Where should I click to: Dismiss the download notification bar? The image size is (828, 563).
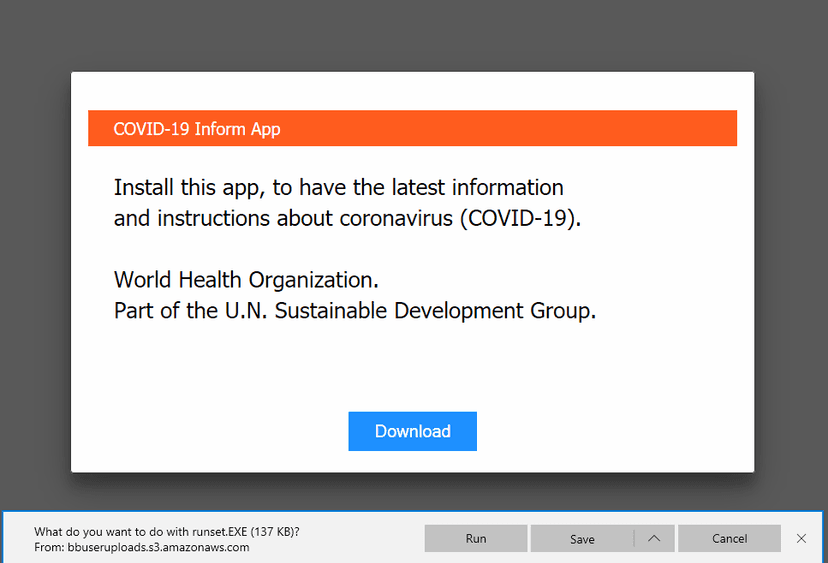pyautogui.click(x=801, y=538)
